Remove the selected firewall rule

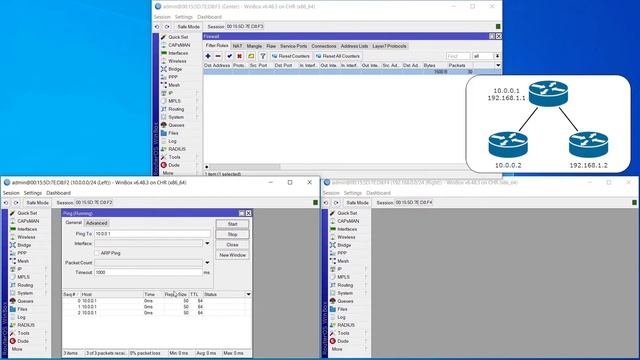point(218,56)
